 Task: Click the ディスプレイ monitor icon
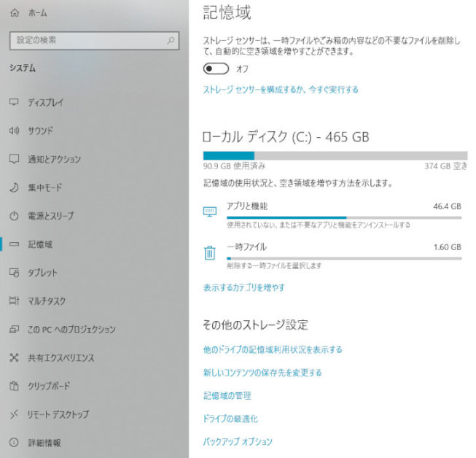tap(14, 102)
